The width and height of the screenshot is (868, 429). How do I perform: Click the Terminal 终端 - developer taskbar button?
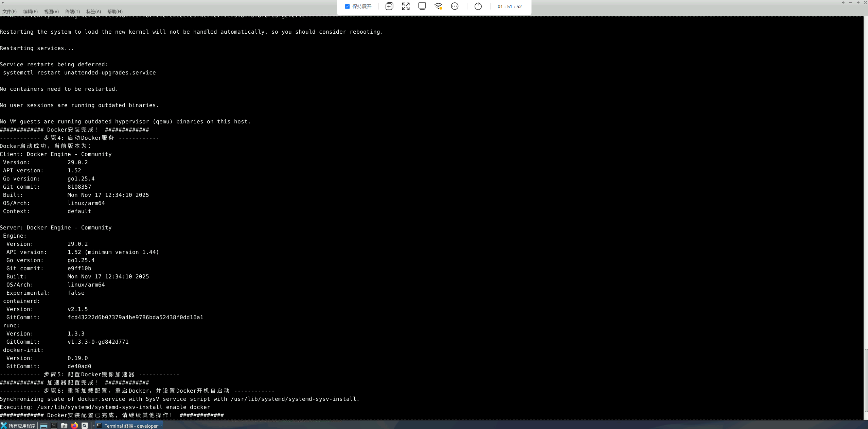tap(129, 426)
